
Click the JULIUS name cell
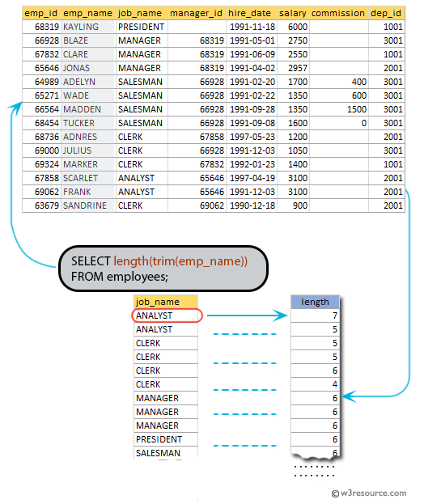pyautogui.click(x=87, y=150)
